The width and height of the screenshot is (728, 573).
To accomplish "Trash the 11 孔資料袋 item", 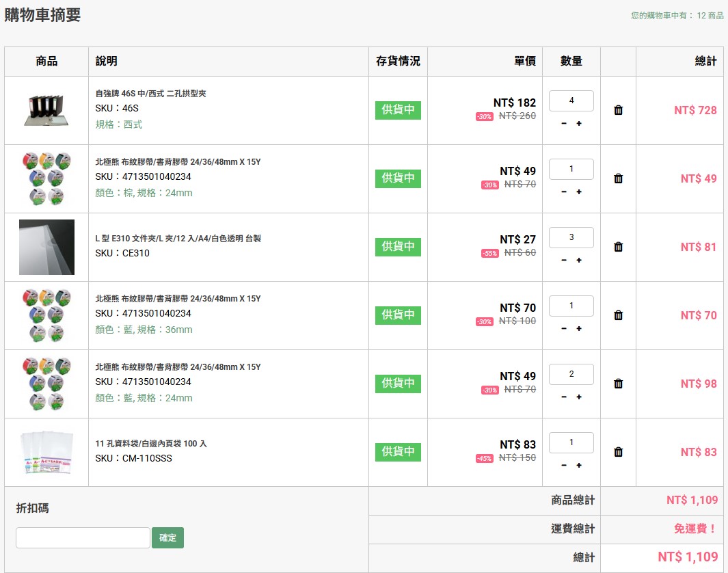I will coord(618,452).
